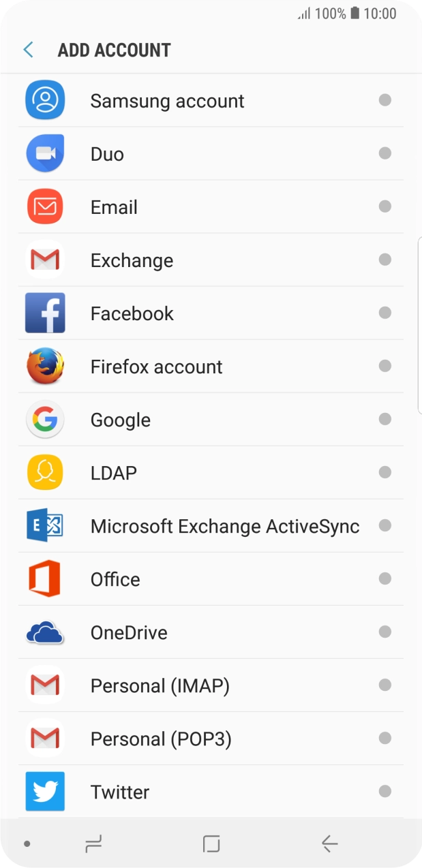Go back using the header arrow
422x868 pixels.
click(29, 50)
